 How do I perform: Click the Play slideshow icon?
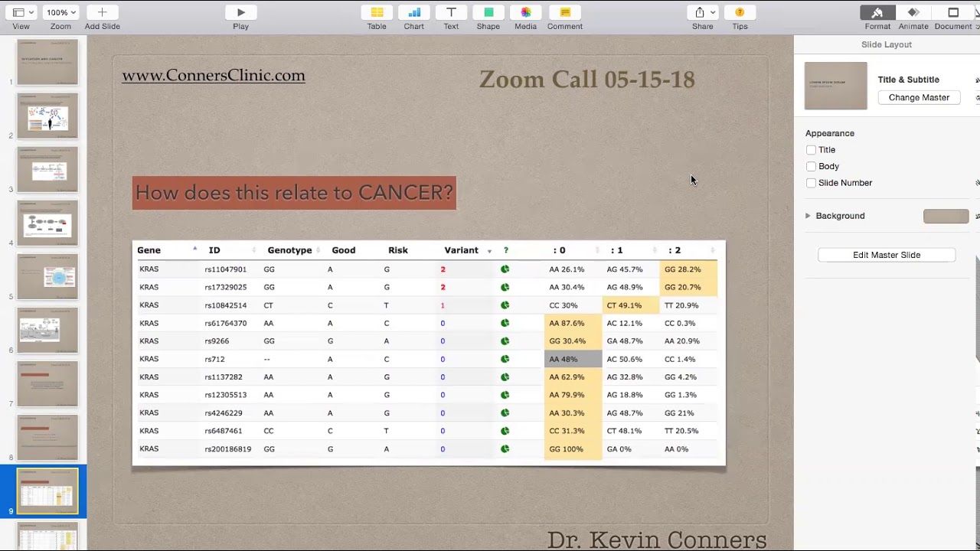click(x=240, y=12)
